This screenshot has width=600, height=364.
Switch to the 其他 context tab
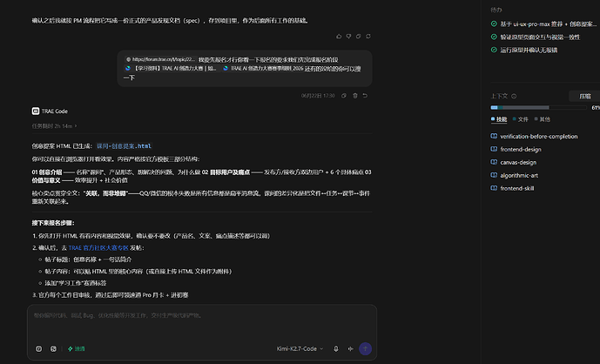543,119
